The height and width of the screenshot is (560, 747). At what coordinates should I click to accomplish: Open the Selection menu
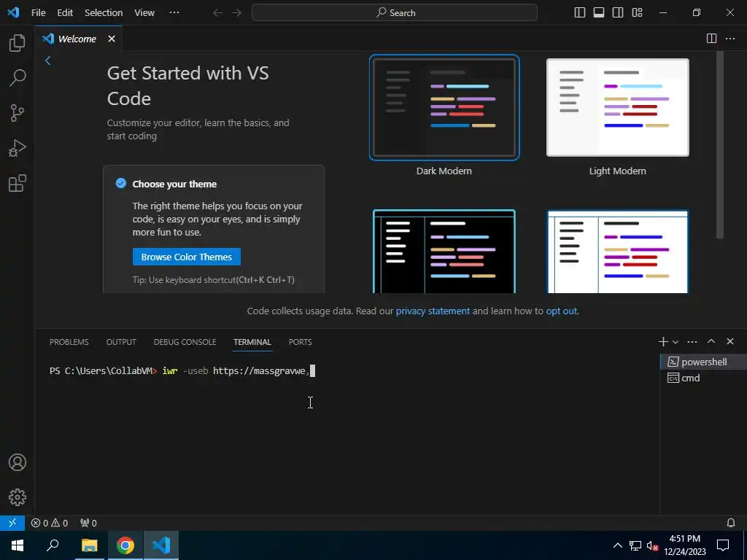[x=104, y=13]
